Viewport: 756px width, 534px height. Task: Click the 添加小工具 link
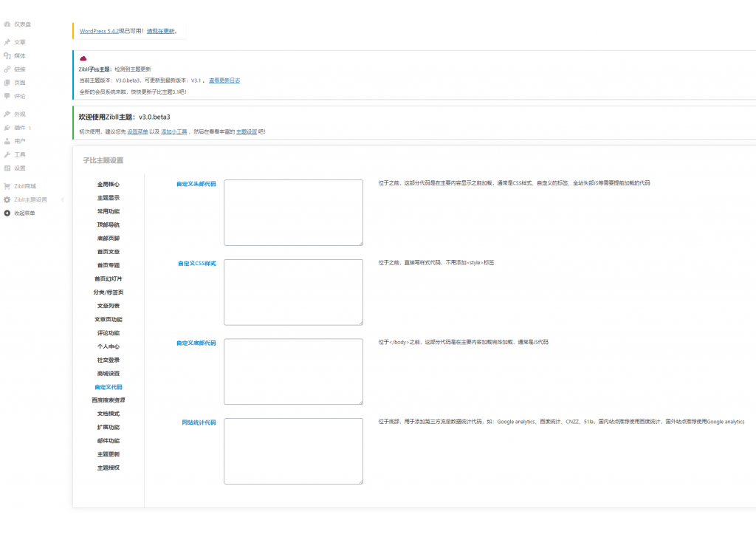(174, 131)
